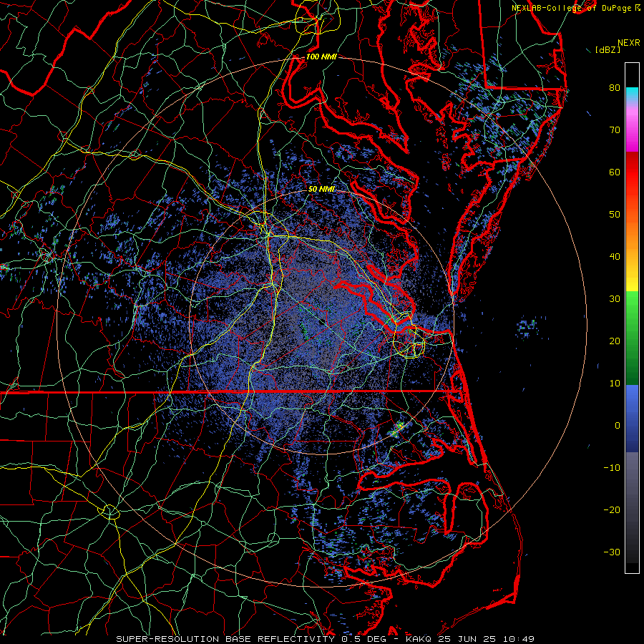
Task: Click the 30 value on the dBZ scale
Action: pyautogui.click(x=615, y=299)
